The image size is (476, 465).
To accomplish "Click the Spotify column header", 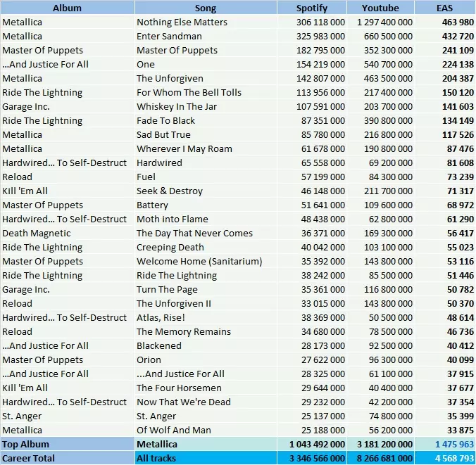I will point(312,8).
